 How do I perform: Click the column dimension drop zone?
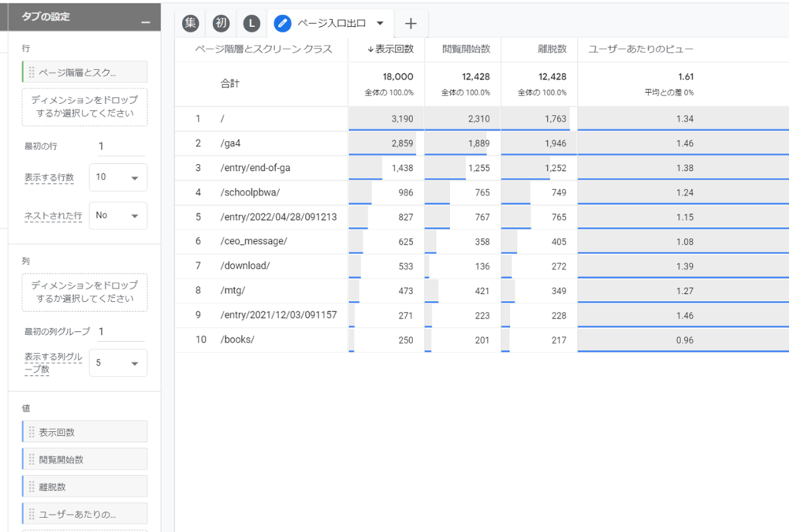point(85,292)
